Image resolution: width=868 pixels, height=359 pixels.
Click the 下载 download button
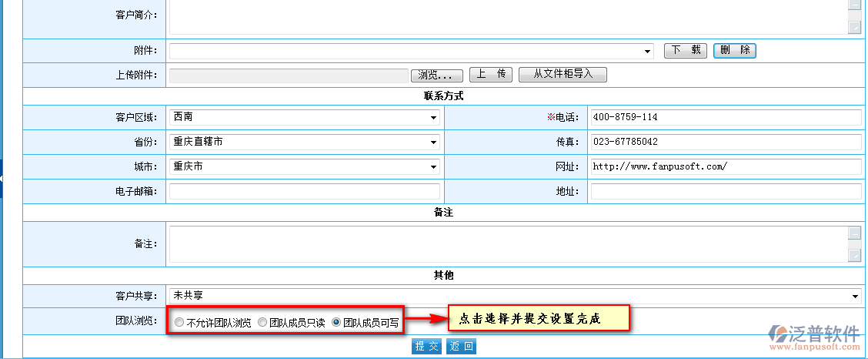click(x=686, y=51)
